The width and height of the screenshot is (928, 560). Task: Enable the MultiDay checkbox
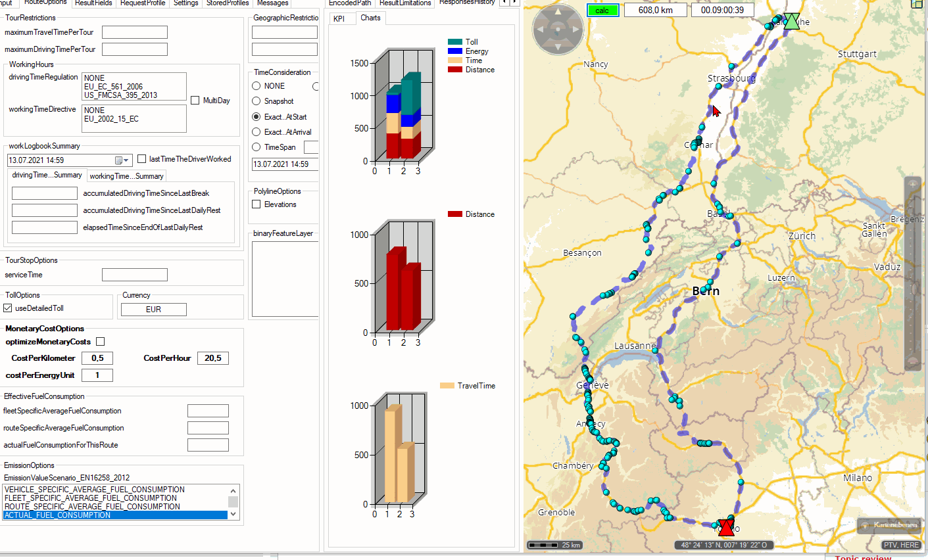point(195,101)
